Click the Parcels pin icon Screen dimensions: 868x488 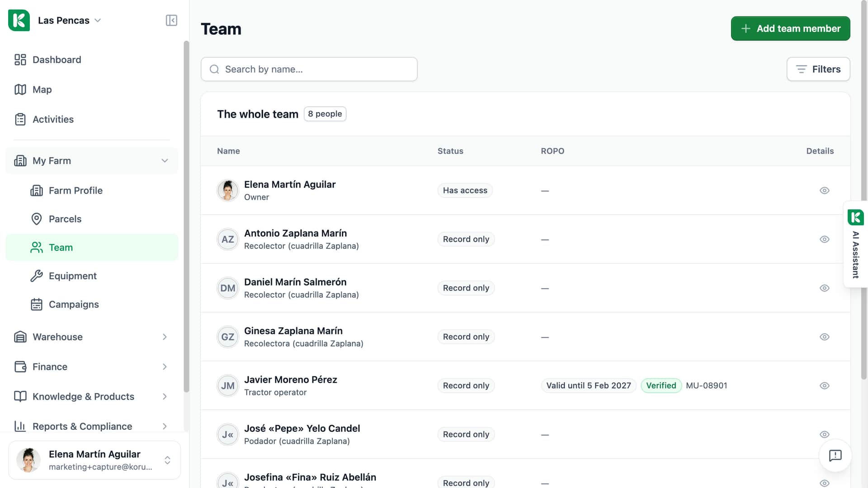(x=37, y=219)
